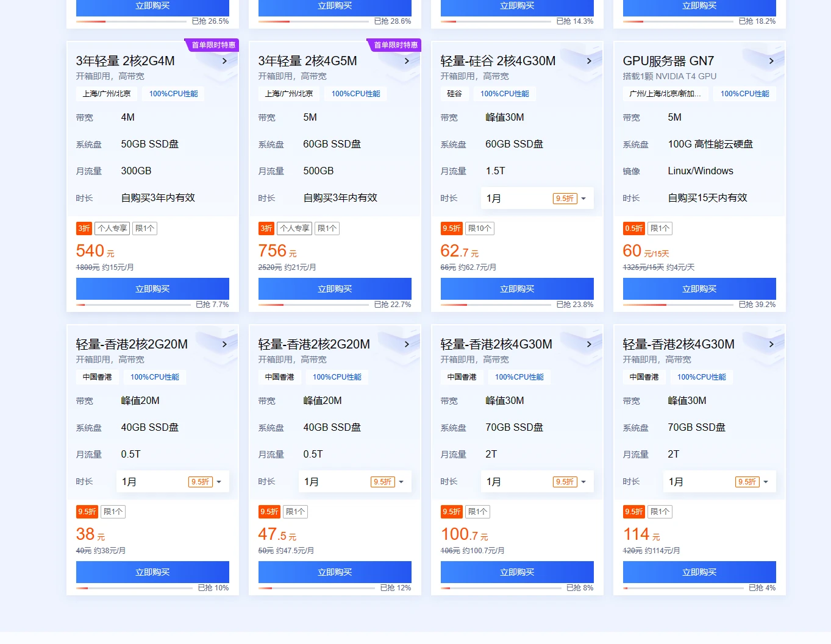Click arrow icon on 3年轻量 2核4G5M card

pyautogui.click(x=407, y=61)
